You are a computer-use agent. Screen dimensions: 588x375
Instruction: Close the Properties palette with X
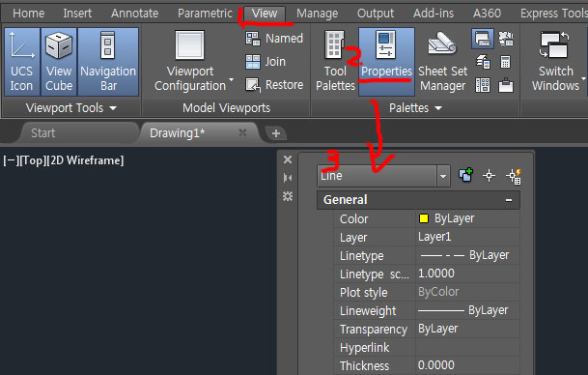(288, 159)
